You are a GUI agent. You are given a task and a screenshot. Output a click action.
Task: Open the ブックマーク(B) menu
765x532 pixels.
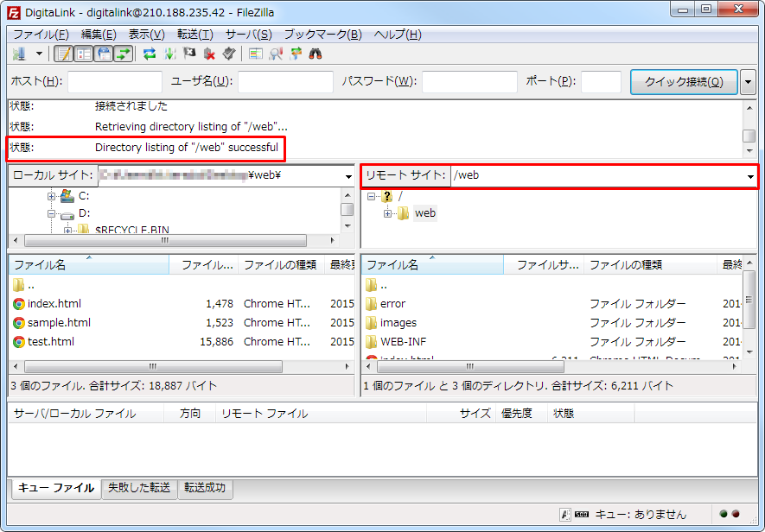pyautogui.click(x=322, y=35)
